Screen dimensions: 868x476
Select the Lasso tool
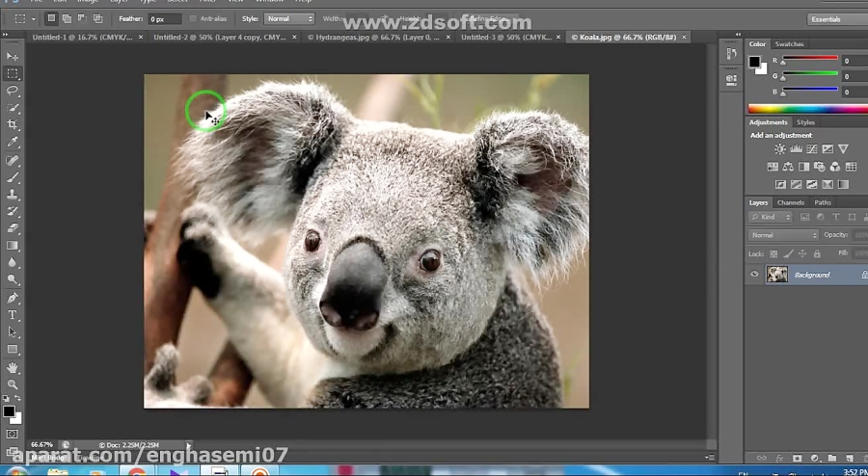point(13,91)
